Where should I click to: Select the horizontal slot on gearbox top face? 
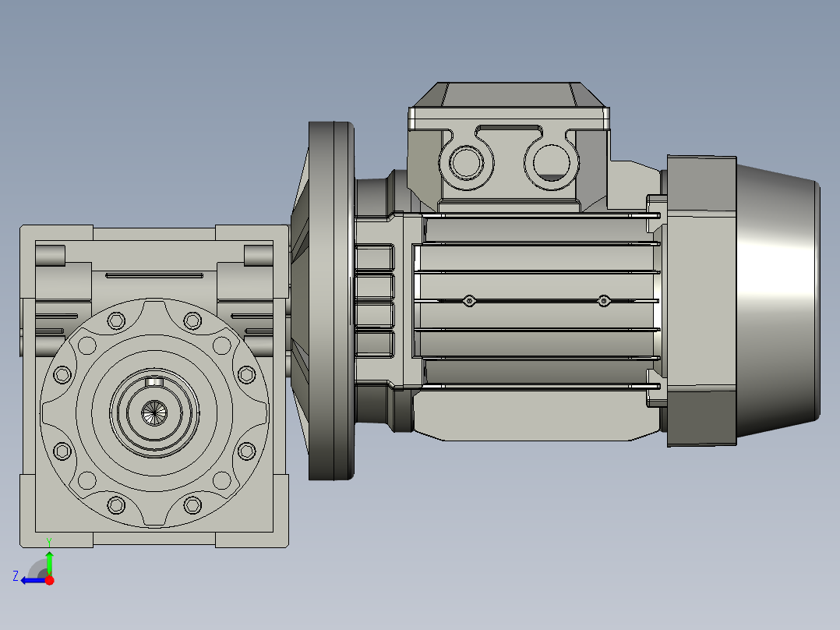click(154, 275)
